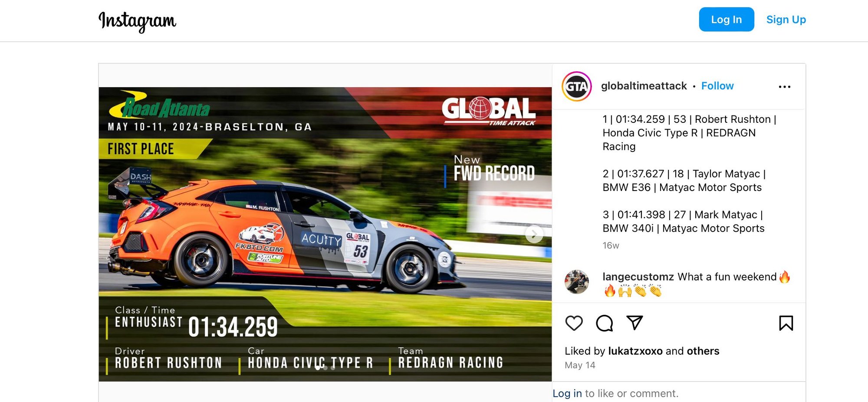Click the Log In button
The height and width of the screenshot is (402, 868).
pos(727,20)
